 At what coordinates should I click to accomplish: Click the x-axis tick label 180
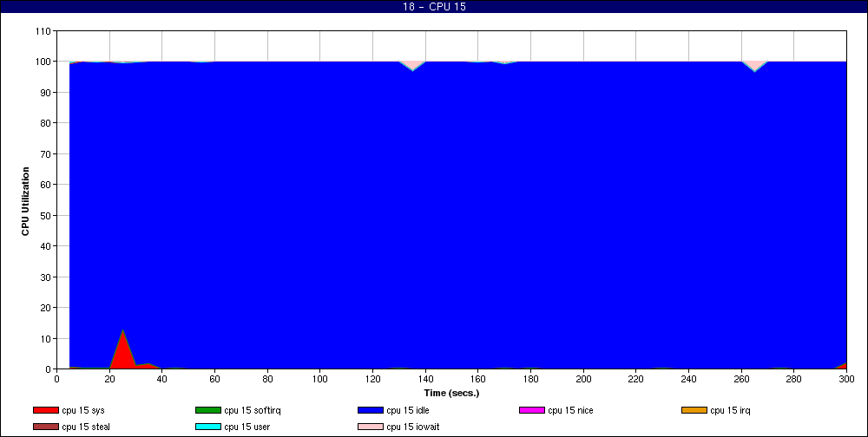[530, 379]
